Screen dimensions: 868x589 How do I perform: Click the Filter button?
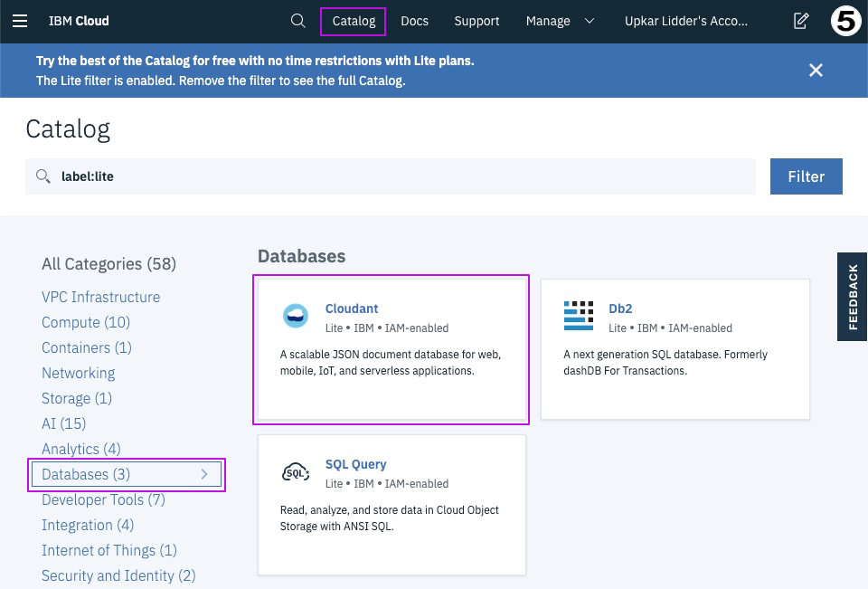point(806,176)
